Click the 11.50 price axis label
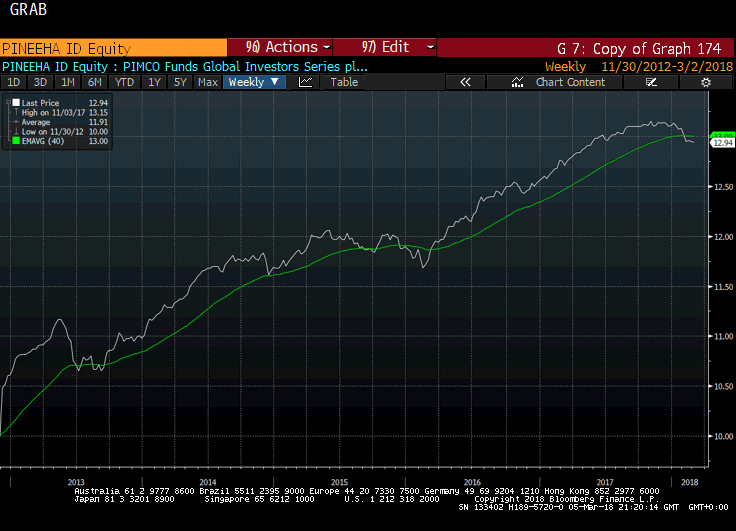The height and width of the screenshot is (531, 736). (723, 286)
